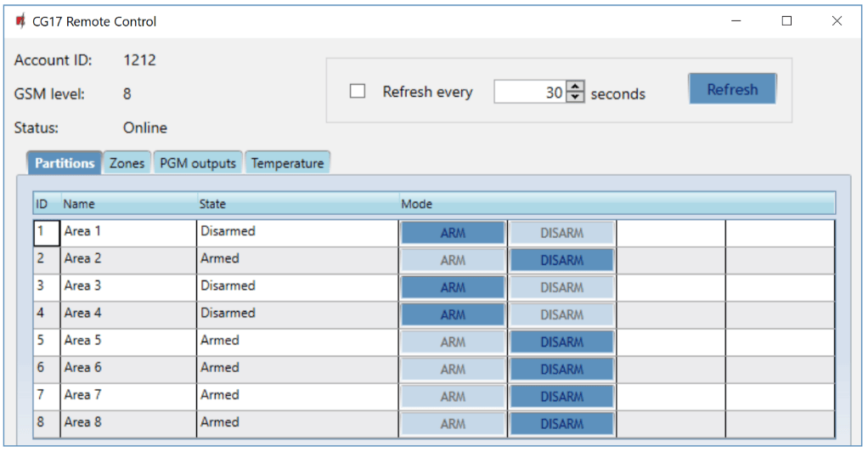The width and height of the screenshot is (868, 452).
Task: Select the Partitions tab
Action: click(65, 163)
